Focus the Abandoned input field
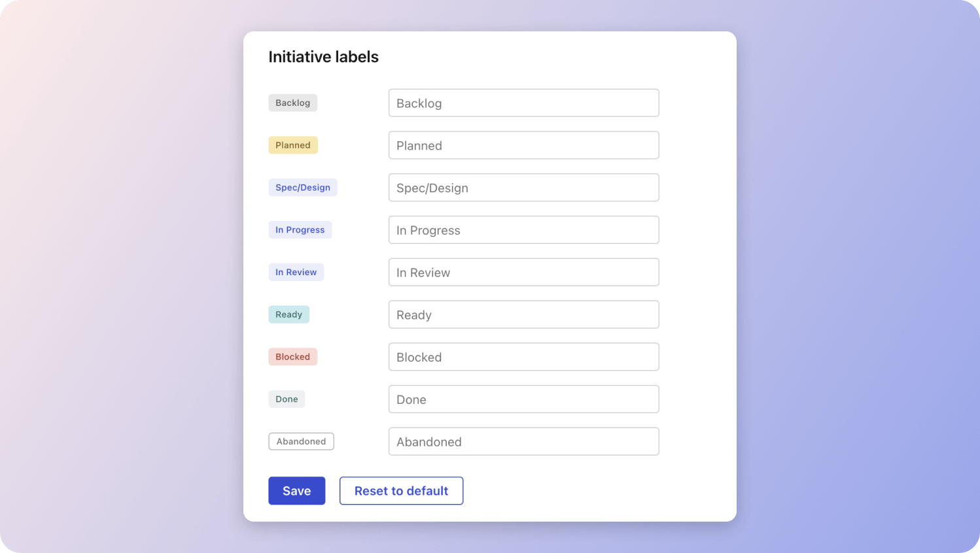 click(523, 442)
